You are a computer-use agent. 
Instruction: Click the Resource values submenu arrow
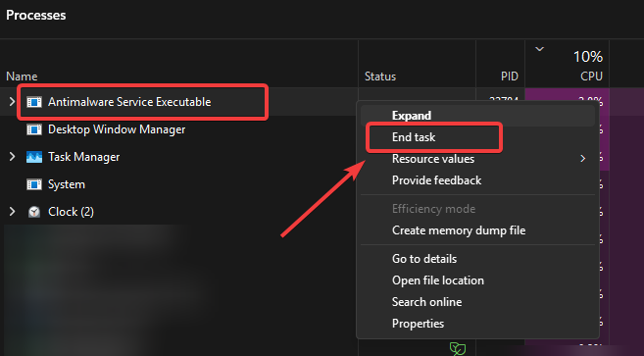click(x=582, y=159)
